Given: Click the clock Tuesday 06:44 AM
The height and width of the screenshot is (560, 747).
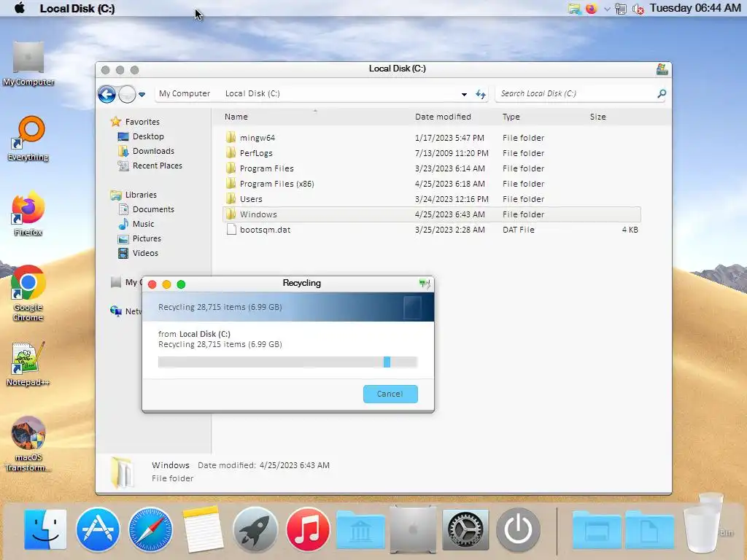Looking at the screenshot, I should click(x=695, y=8).
